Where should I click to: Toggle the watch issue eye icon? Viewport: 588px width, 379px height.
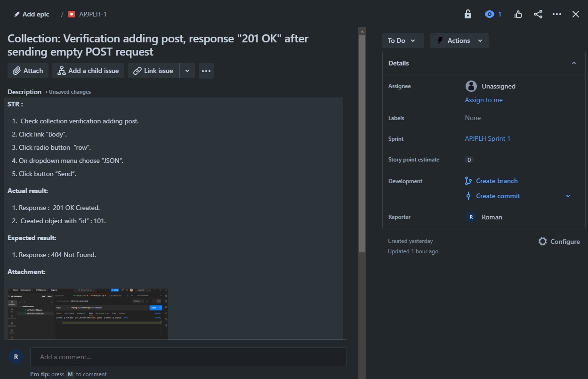pyautogui.click(x=490, y=14)
